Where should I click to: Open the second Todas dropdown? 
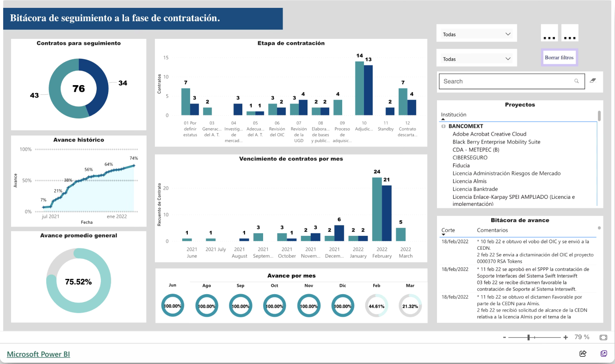click(476, 59)
